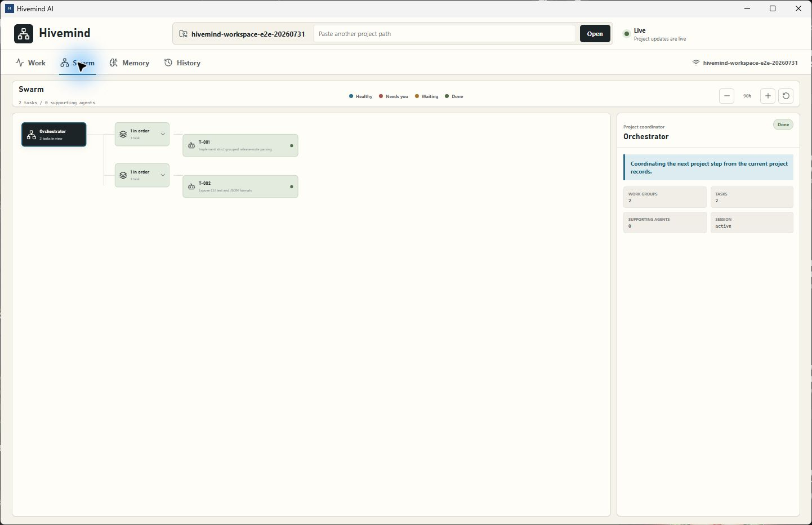
Task: Click the red Needs you legend swatch
Action: point(381,96)
